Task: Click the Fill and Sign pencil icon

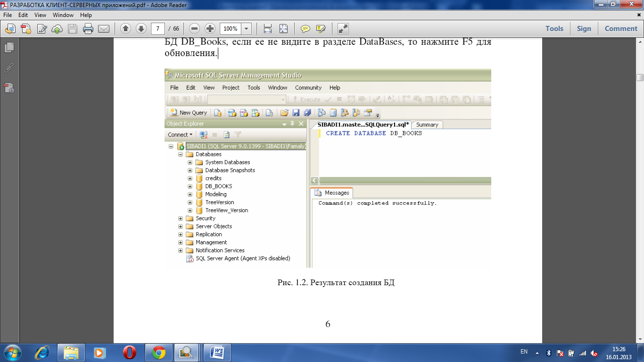Action: 41,29
